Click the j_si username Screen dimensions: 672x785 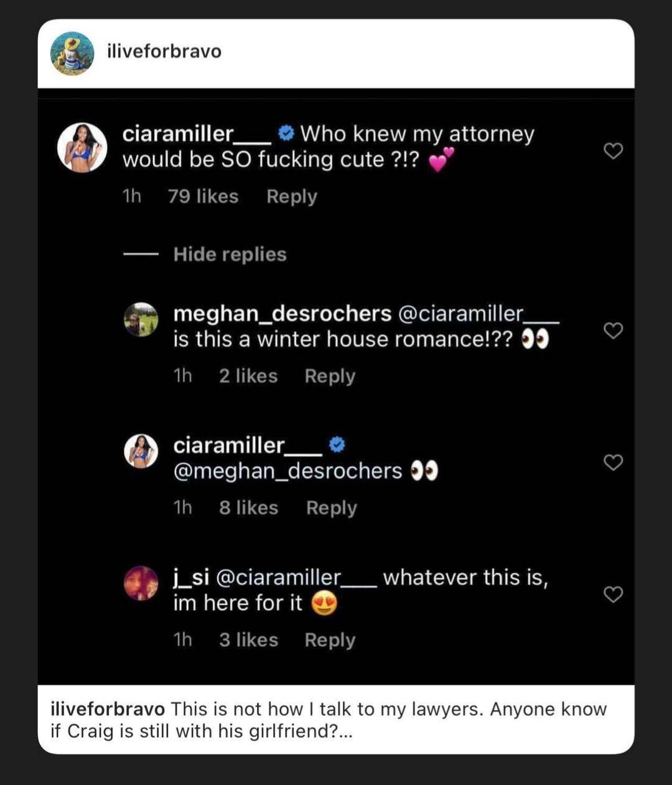pyautogui.click(x=190, y=578)
